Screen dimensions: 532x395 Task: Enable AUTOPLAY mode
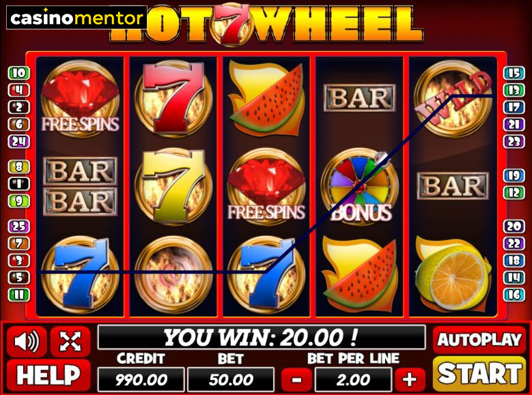(x=479, y=340)
